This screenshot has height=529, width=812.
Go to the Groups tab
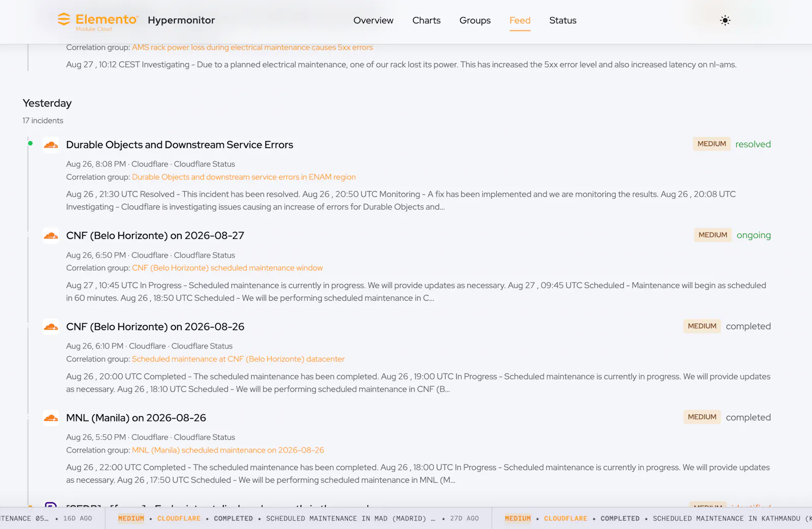pos(475,20)
